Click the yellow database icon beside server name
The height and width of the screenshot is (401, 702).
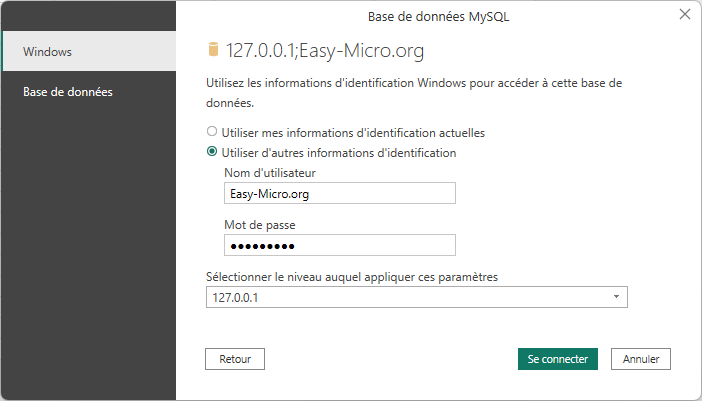tap(212, 50)
